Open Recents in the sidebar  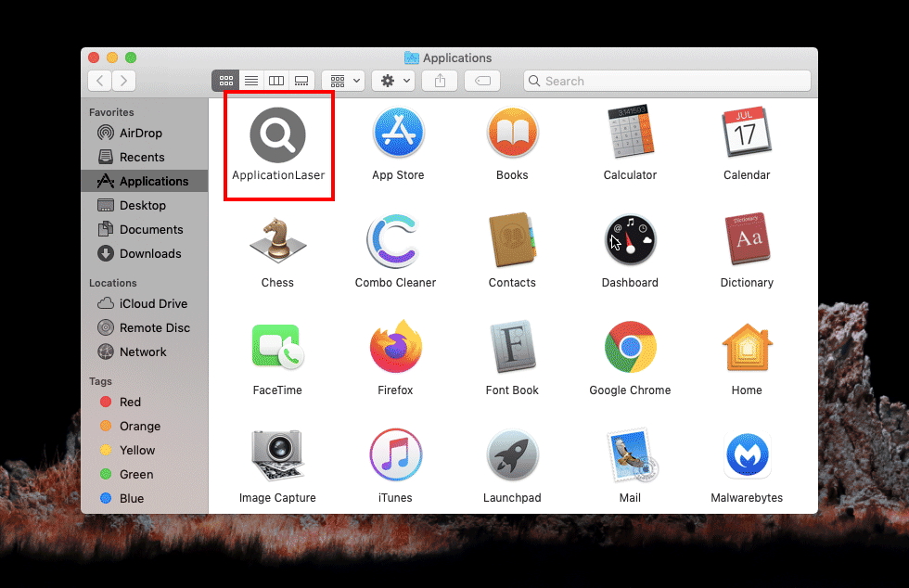pos(145,157)
